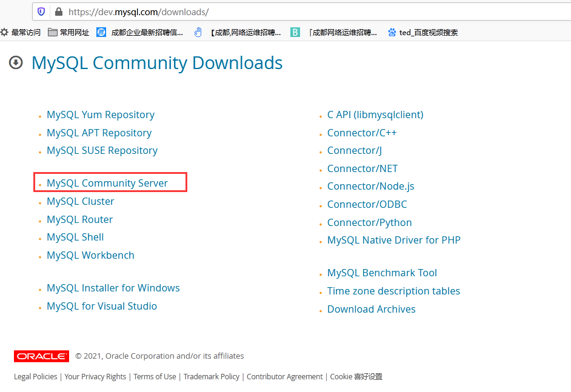
Task: Open Terms of Use footer link
Action: click(x=155, y=376)
